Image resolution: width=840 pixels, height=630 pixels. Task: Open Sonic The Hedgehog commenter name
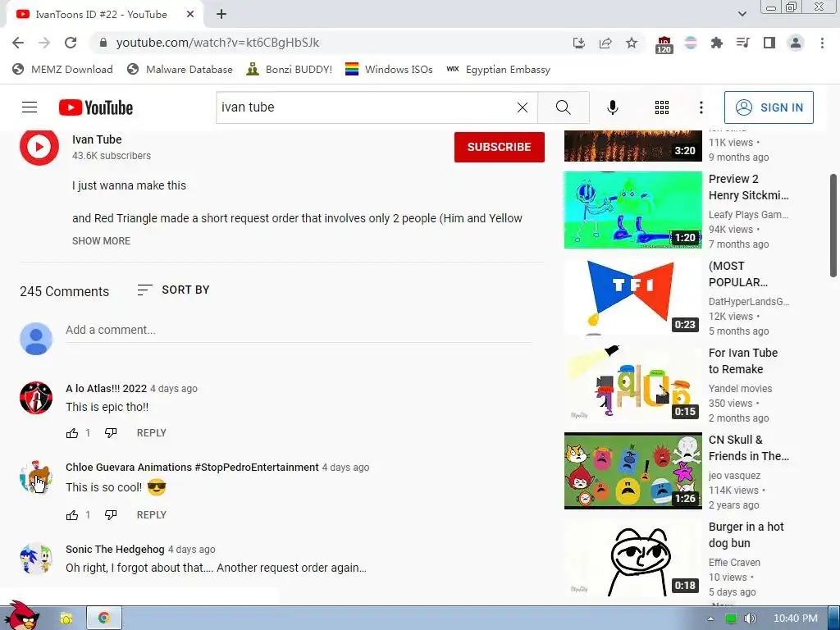point(115,549)
